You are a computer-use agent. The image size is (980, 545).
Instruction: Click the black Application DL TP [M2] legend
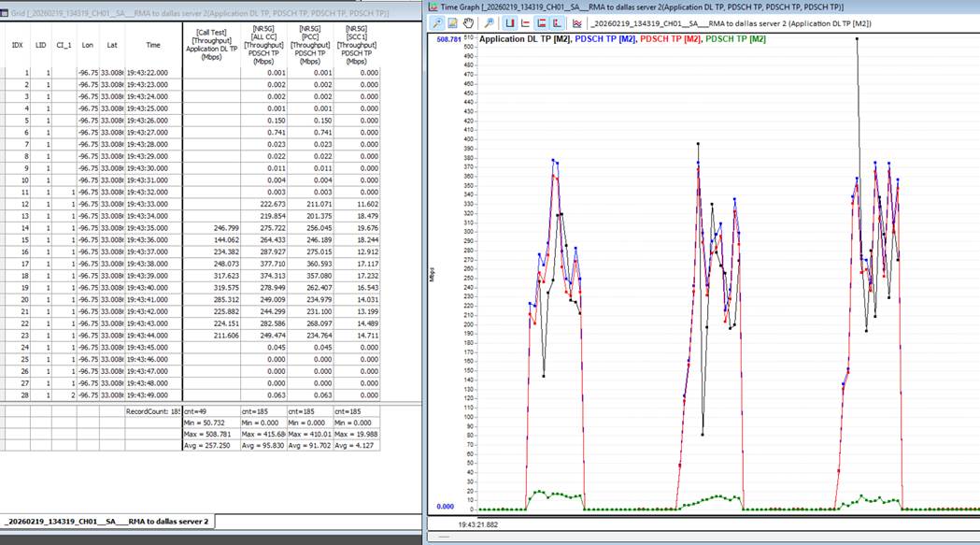(x=524, y=39)
